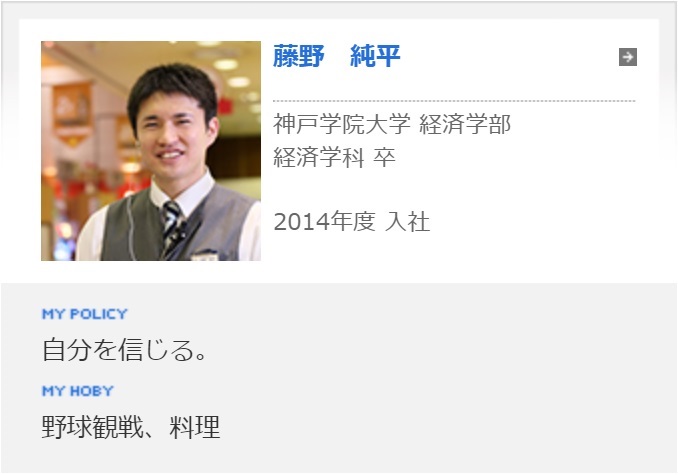The height and width of the screenshot is (475, 678).
Task: Click the word 料理 in hobbies
Action: pyautogui.click(x=195, y=427)
